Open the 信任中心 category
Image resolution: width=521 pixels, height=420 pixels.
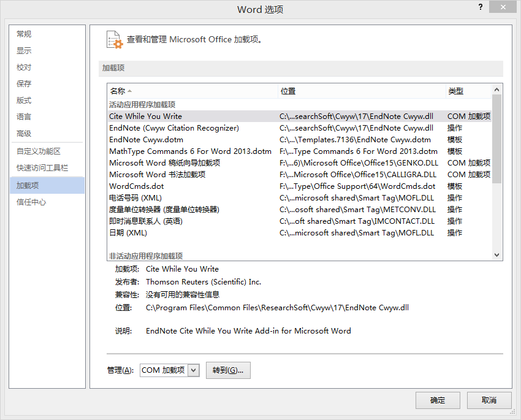[47, 202]
